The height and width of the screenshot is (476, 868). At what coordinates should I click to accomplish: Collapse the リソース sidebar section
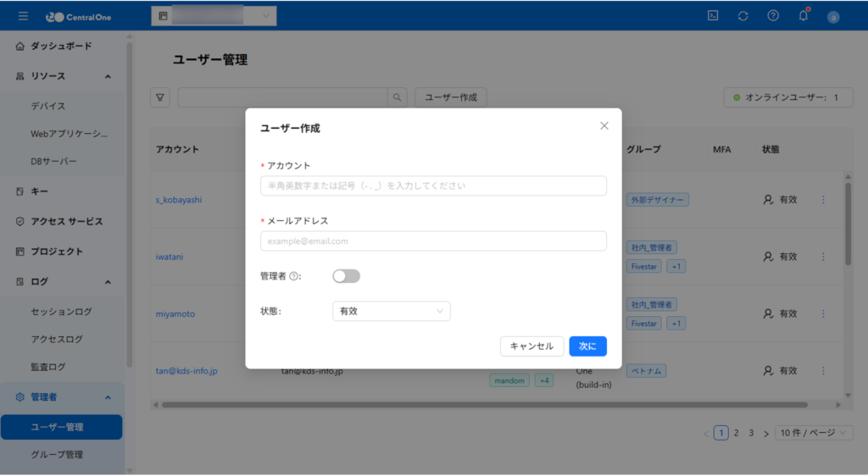click(108, 76)
